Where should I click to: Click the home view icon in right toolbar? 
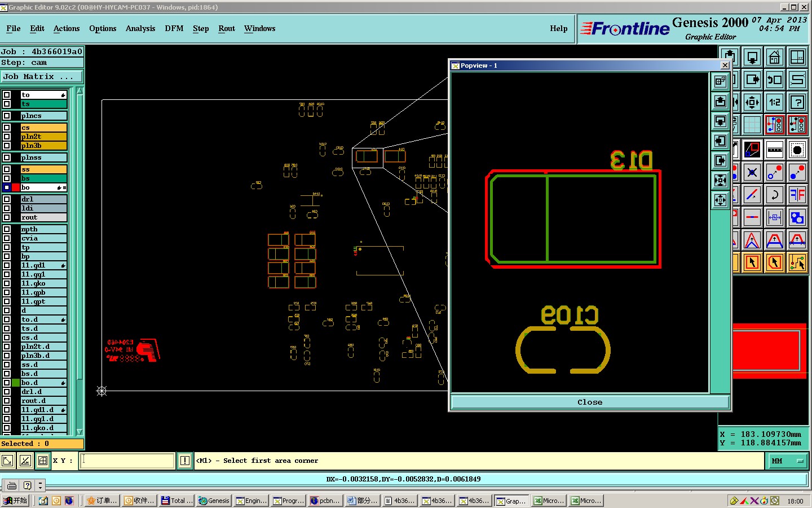tap(775, 57)
